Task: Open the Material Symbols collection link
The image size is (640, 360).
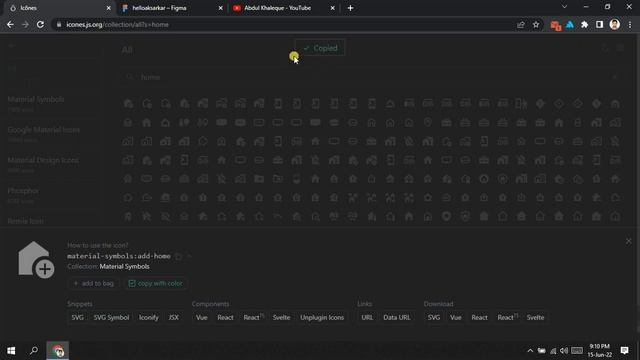Action: (124, 267)
